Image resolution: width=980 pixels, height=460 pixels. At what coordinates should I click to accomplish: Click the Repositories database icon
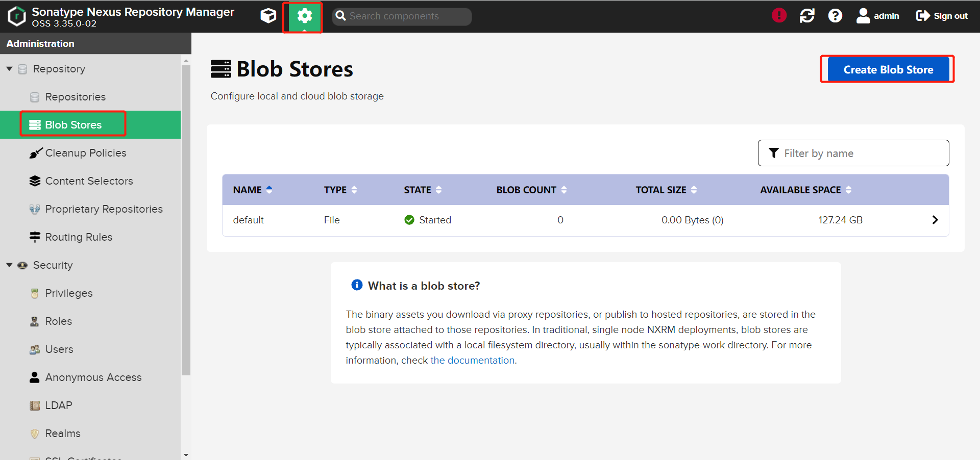pyautogui.click(x=35, y=97)
